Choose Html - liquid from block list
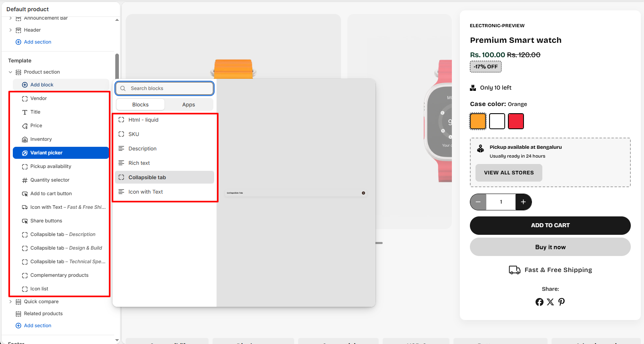644x344 pixels. click(165, 120)
